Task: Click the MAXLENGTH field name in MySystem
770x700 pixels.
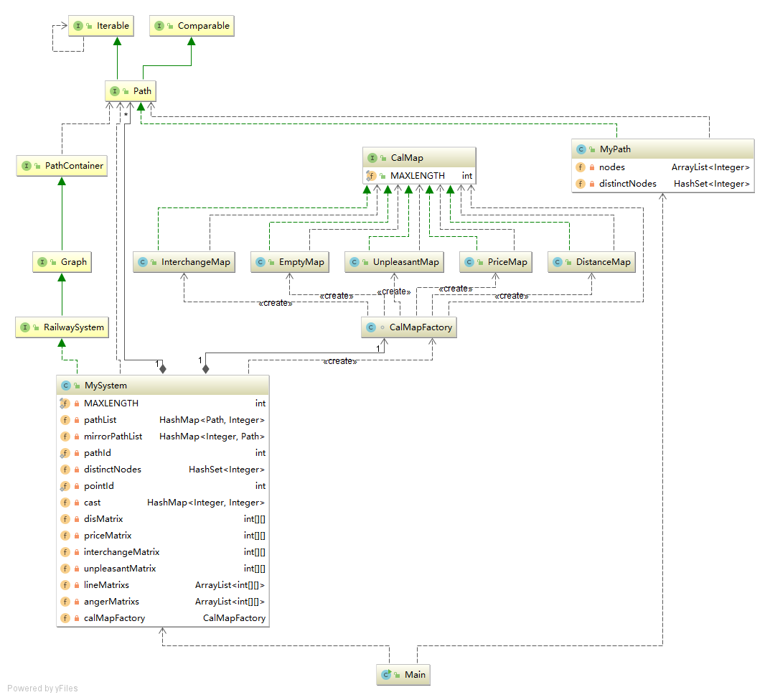Action: point(111,403)
